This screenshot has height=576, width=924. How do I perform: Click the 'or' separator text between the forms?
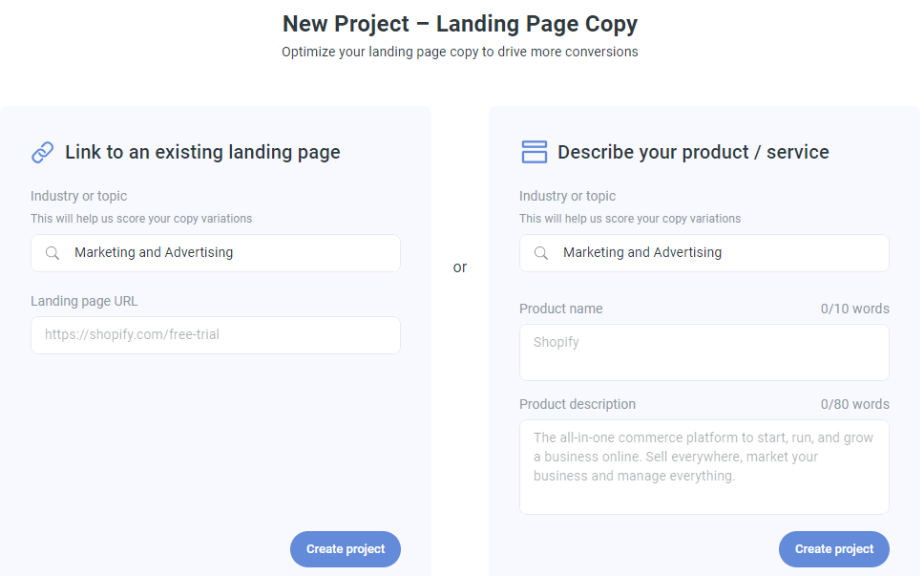(460, 267)
